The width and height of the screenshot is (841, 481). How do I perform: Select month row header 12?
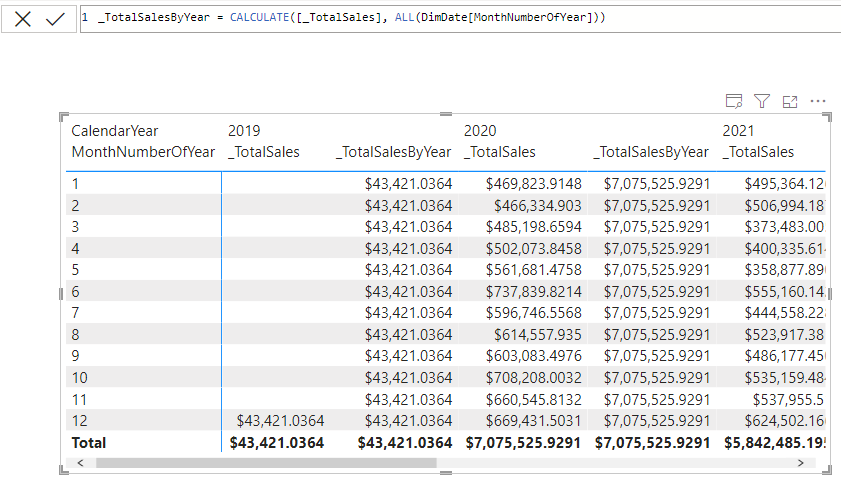point(79,421)
